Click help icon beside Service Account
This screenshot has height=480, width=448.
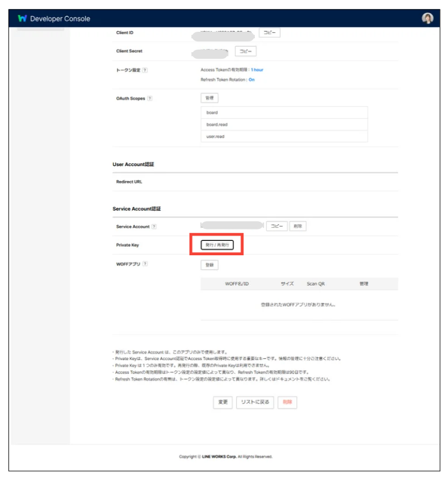click(154, 227)
